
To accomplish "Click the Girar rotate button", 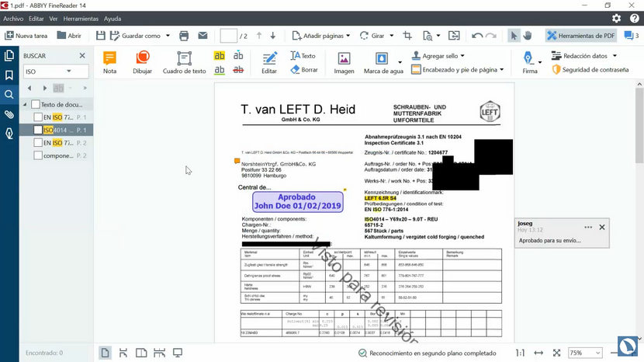I will coord(372,36).
